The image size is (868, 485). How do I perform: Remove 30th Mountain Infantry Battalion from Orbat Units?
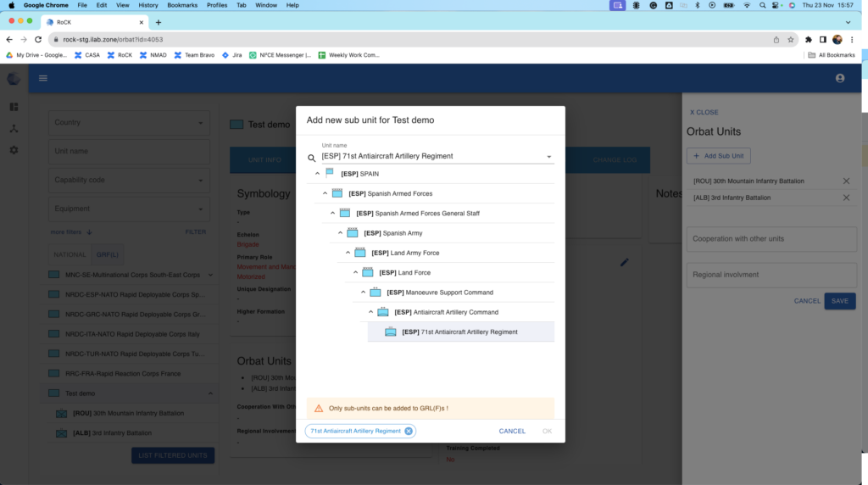(846, 181)
